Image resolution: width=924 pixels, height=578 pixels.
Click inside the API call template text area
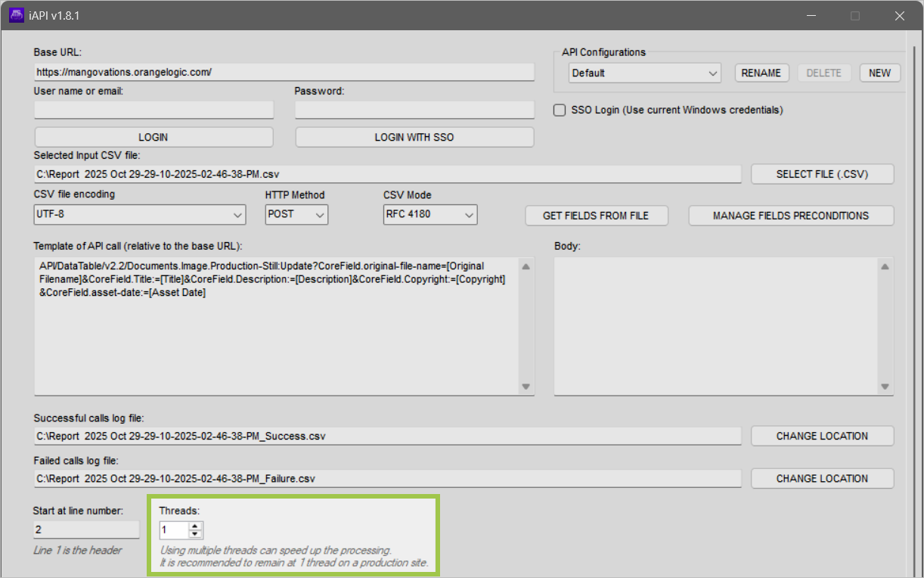276,325
